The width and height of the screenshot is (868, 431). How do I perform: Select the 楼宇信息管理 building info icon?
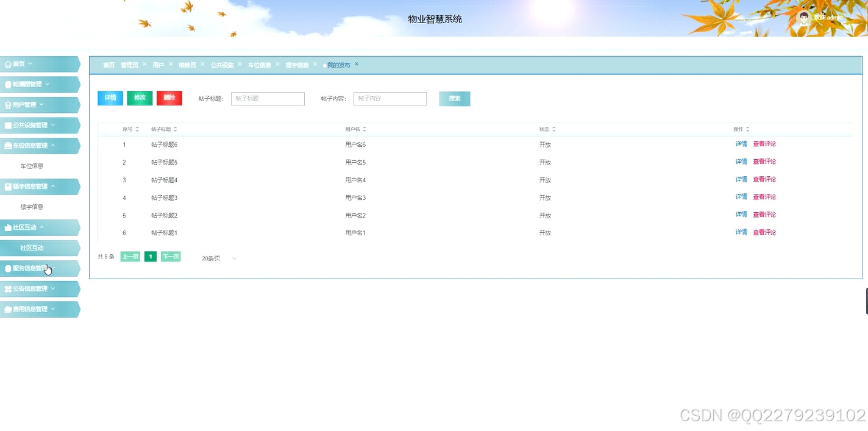pos(9,187)
